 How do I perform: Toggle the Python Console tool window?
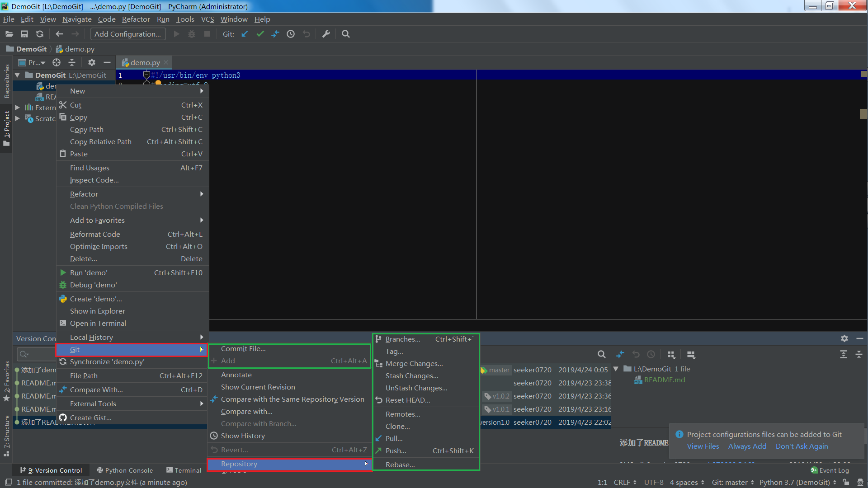tap(125, 470)
